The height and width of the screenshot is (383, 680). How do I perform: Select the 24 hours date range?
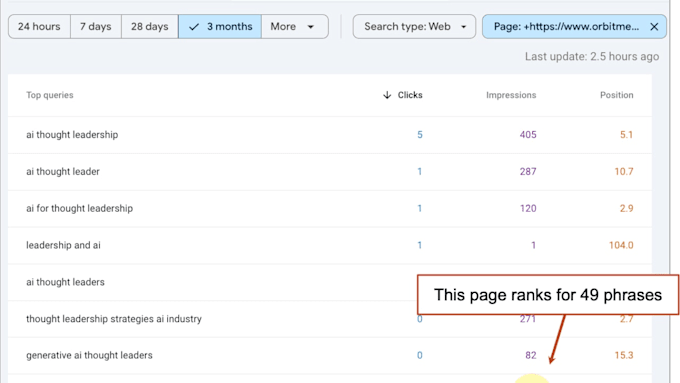[x=39, y=26]
